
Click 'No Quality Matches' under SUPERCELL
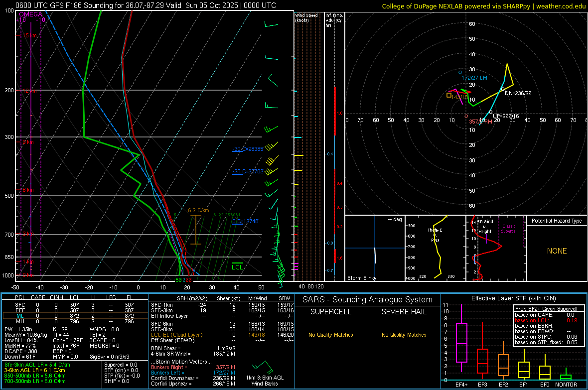pos(331,335)
